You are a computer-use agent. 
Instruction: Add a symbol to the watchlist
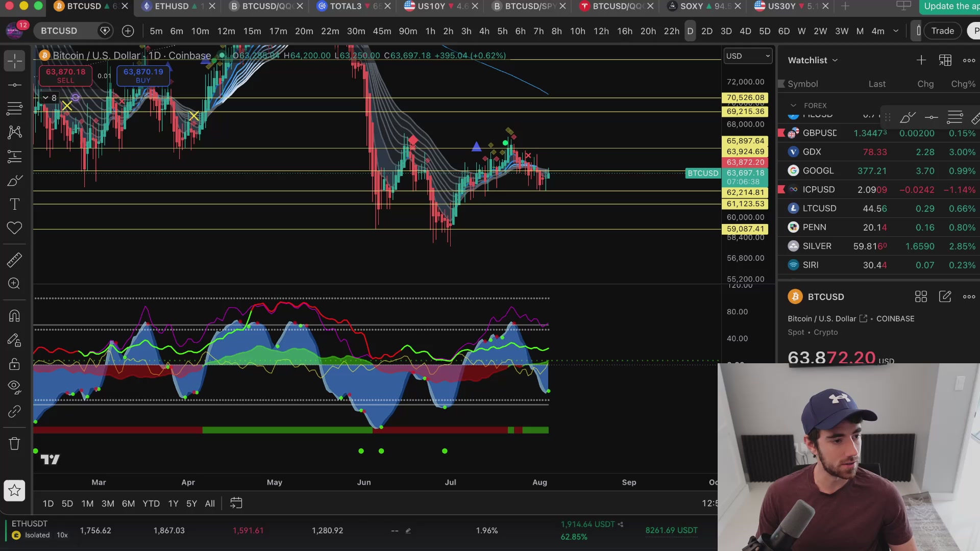[x=921, y=60]
